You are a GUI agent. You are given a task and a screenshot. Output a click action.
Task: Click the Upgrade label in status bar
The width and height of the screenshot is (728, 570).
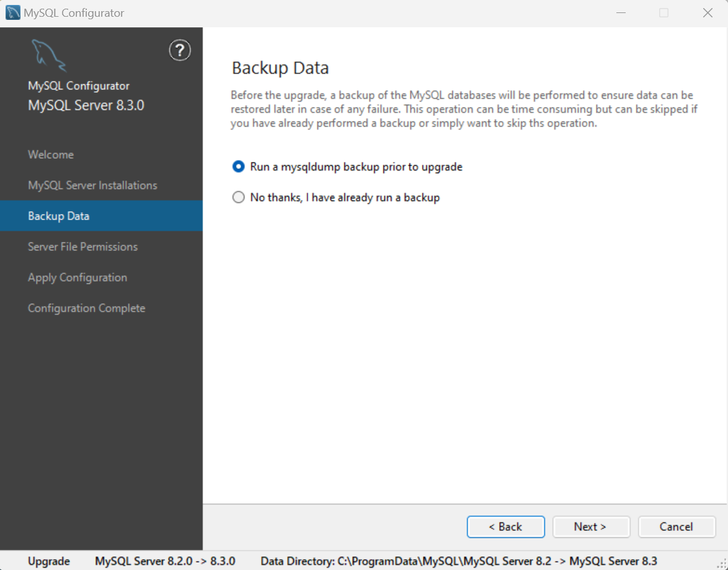coord(48,561)
